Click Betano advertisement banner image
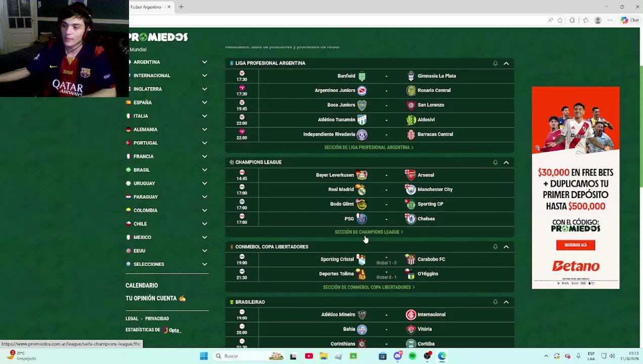This screenshot has height=364, width=643. pyautogui.click(x=575, y=188)
